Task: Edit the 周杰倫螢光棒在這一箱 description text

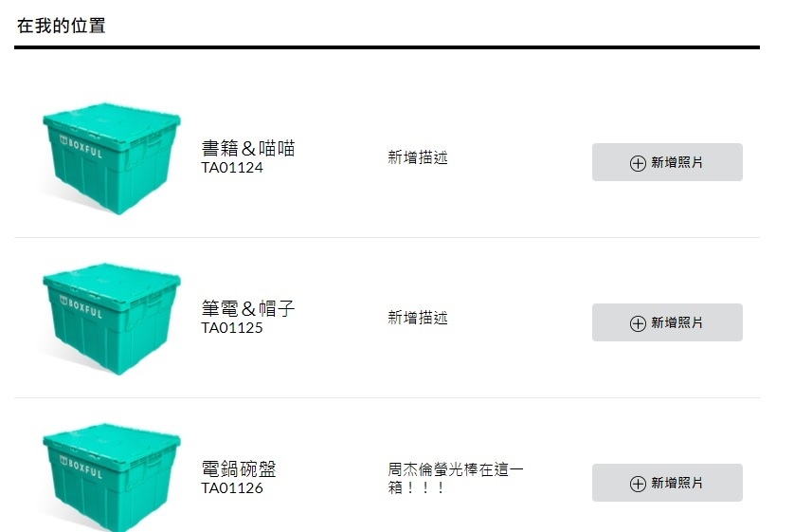Action: 455,478
